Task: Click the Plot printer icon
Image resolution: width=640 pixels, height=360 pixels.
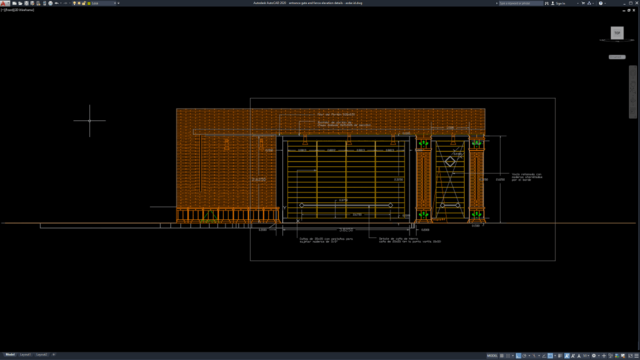Action: click(x=51, y=3)
